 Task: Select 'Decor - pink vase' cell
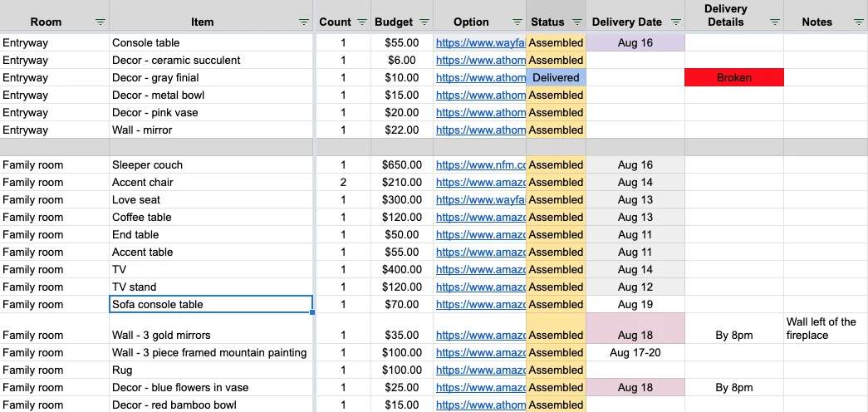point(211,112)
